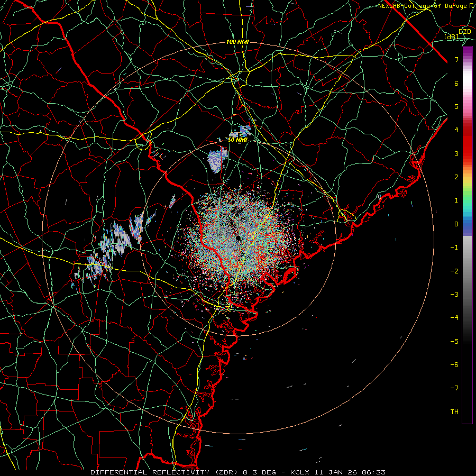
Task: Click the 2 dB tick on color scale
Action: click(456, 177)
